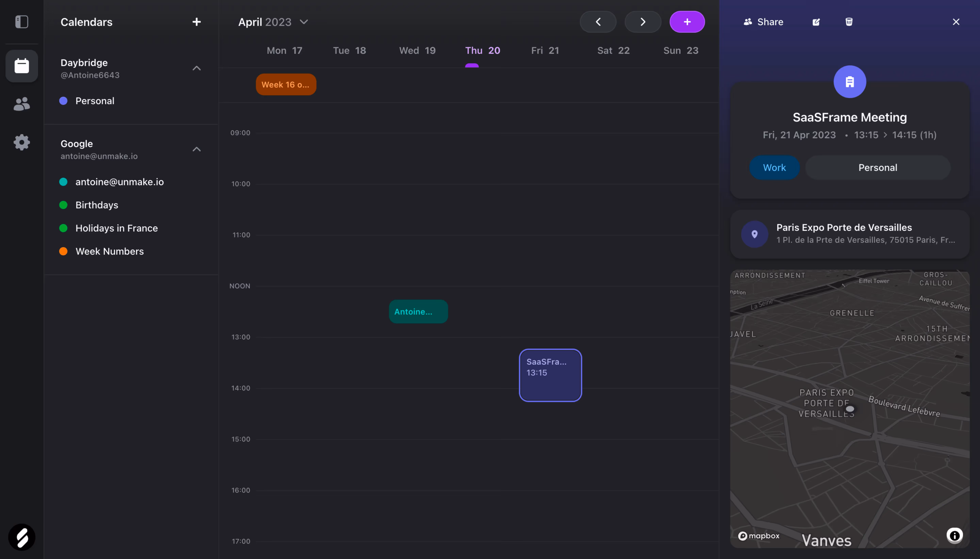Image resolution: width=980 pixels, height=559 pixels.
Task: Toggle the Week Numbers calendar visibility
Action: tap(63, 251)
